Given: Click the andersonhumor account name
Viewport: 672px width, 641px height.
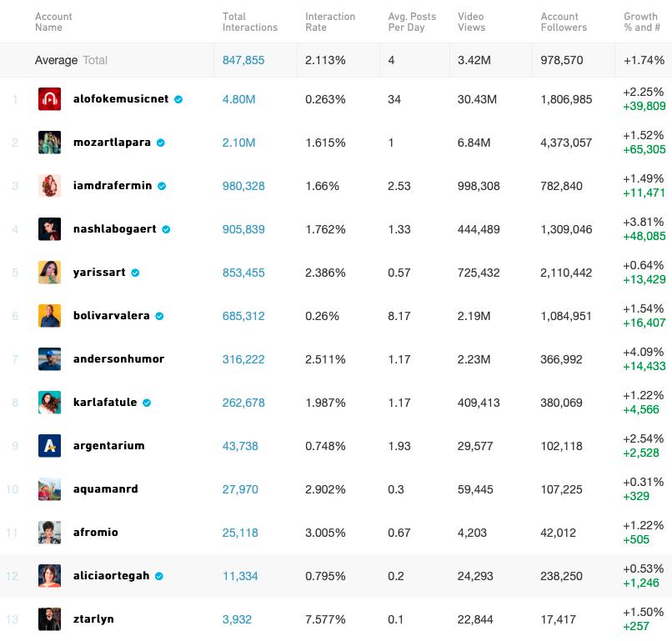Looking at the screenshot, I should tap(118, 359).
